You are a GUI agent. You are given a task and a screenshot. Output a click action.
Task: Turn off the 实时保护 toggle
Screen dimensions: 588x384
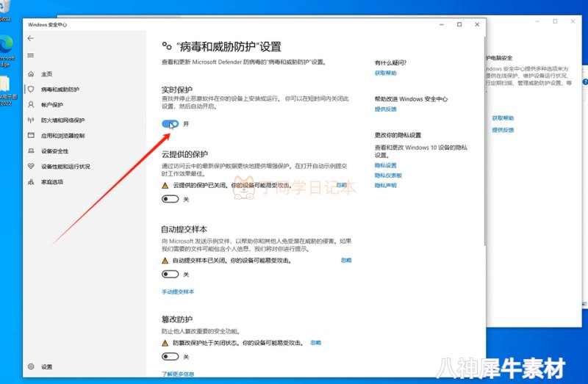click(170, 124)
